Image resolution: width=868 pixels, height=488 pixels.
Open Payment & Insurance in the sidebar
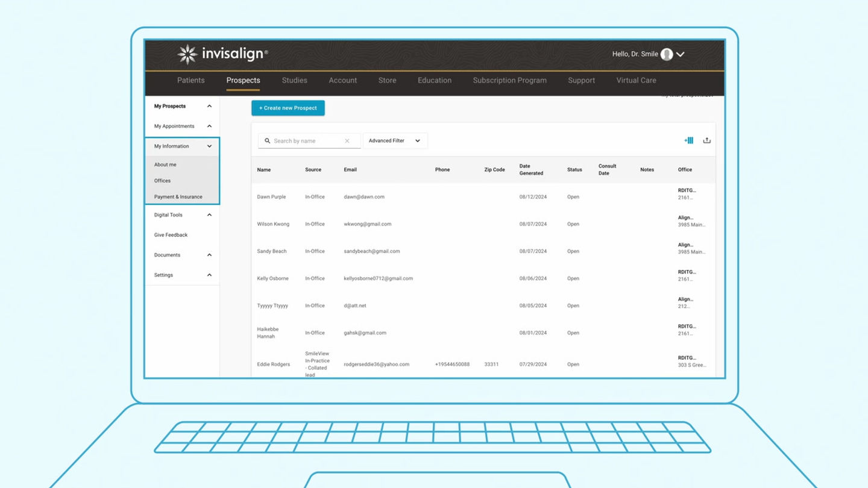[178, 197]
